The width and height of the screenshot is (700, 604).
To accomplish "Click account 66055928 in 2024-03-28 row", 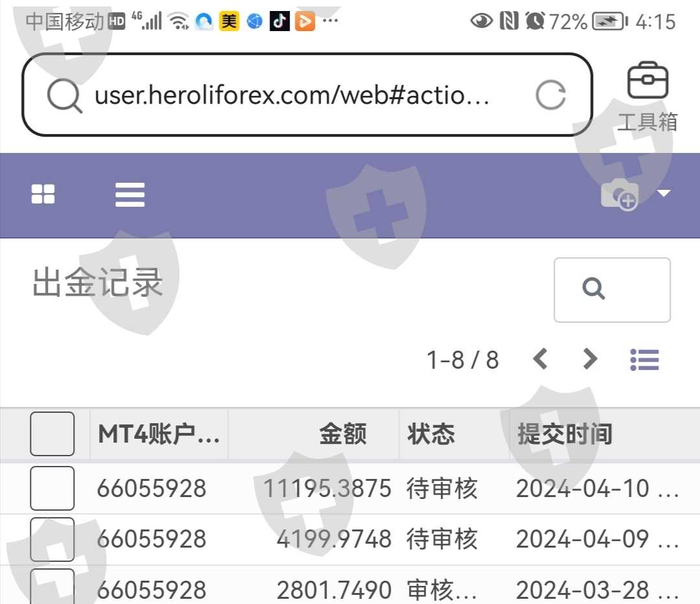I will tap(151, 590).
